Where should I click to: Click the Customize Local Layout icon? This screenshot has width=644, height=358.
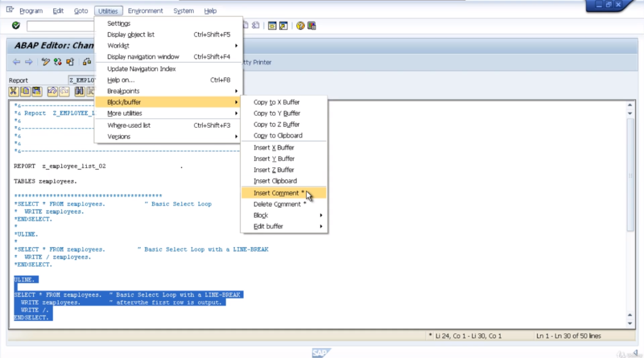(x=312, y=26)
